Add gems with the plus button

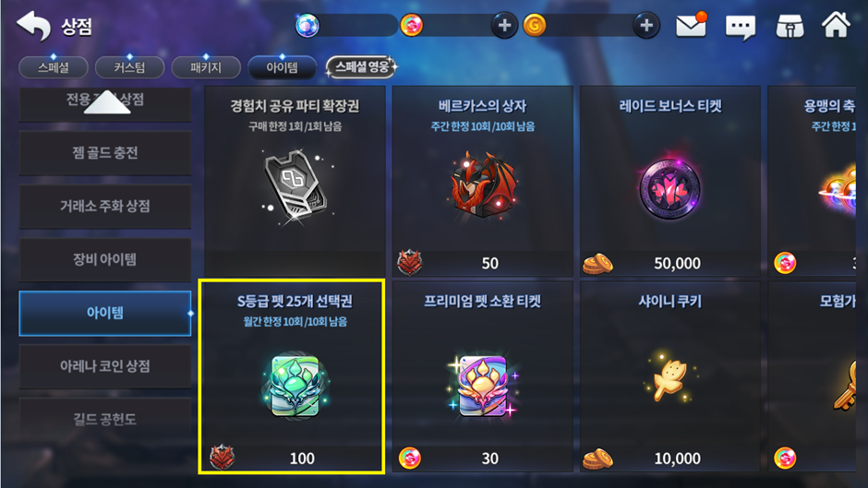click(504, 26)
